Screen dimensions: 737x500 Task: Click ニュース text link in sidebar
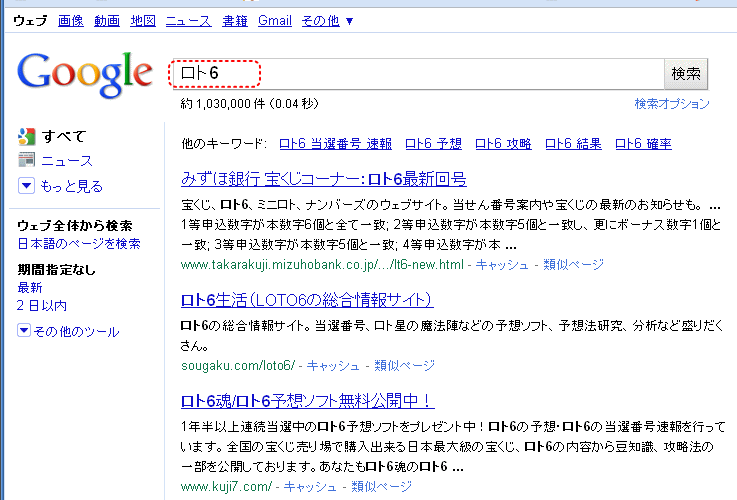point(67,161)
